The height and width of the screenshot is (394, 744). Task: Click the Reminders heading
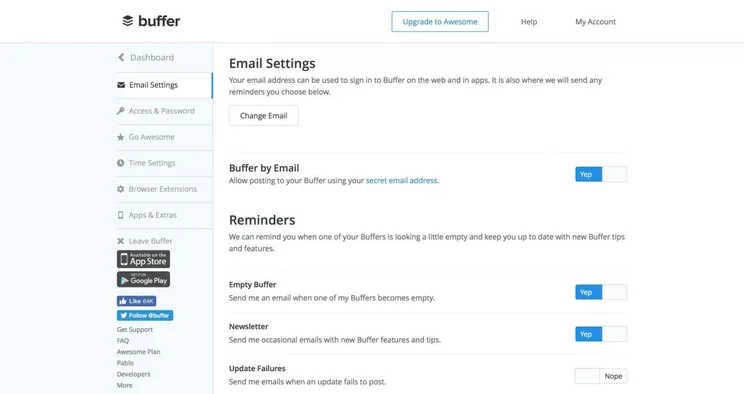click(262, 220)
